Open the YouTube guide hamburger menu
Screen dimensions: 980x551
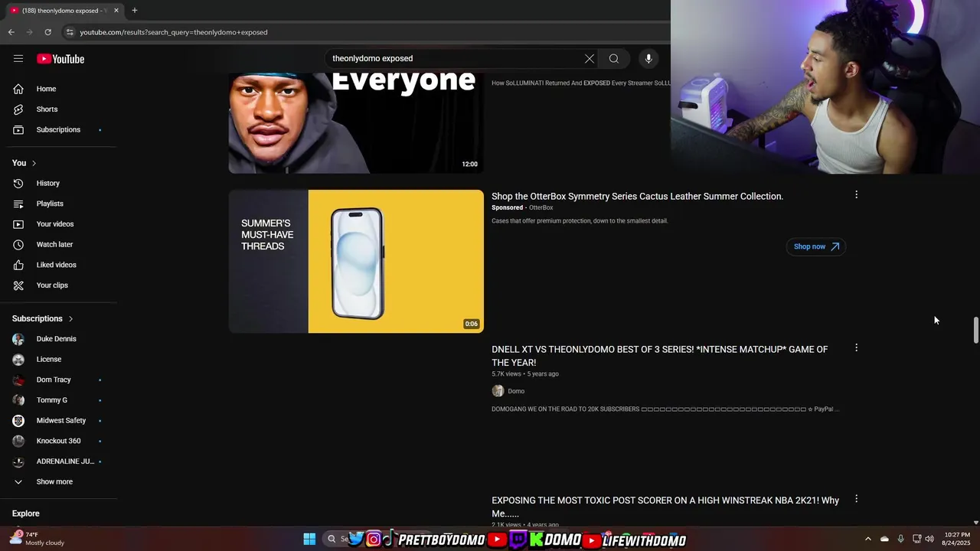(x=18, y=59)
